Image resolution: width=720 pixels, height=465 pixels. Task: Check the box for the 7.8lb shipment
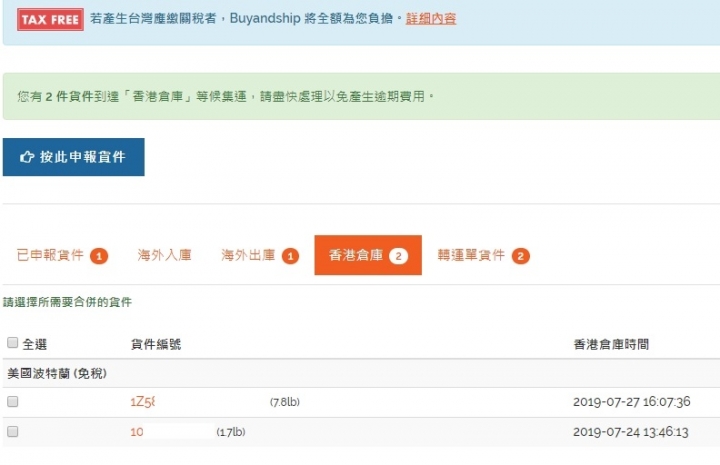tap(12, 402)
